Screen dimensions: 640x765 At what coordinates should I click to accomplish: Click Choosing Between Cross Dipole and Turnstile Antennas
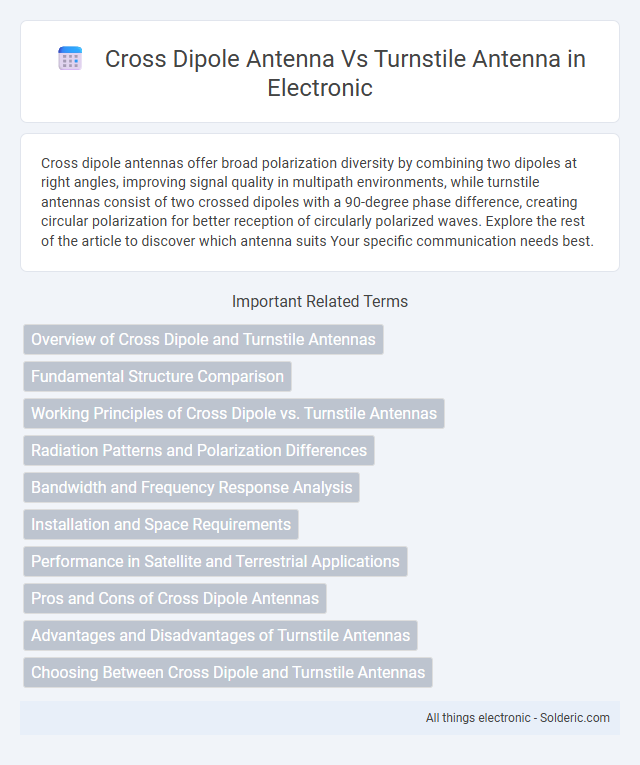(228, 672)
